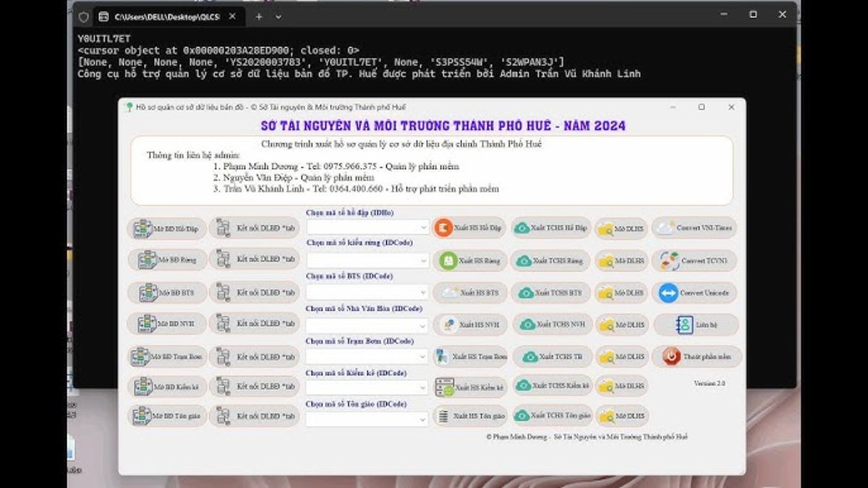Export using Xuất TCHS BTS
The image size is (868, 488).
pyautogui.click(x=552, y=293)
